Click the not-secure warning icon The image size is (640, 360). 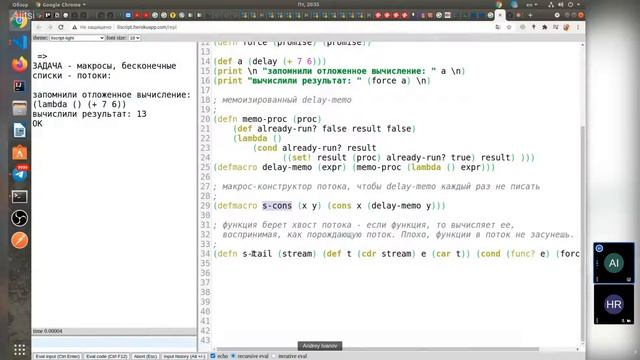[x=74, y=27]
